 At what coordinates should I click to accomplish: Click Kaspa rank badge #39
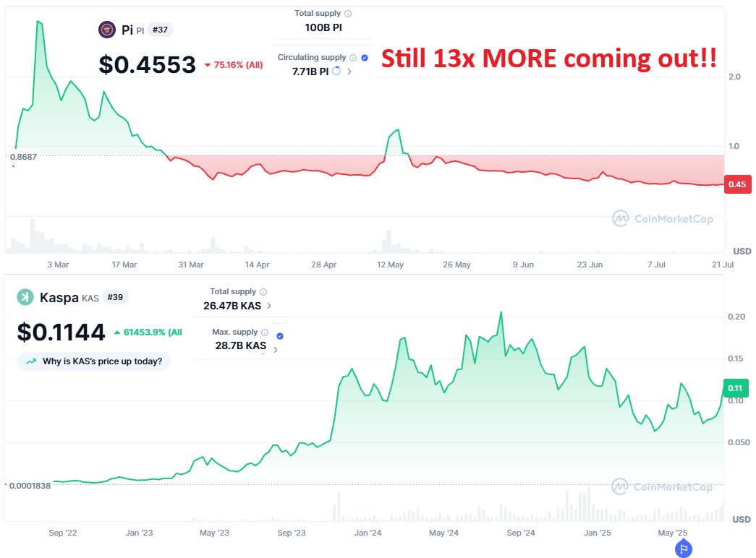115,297
